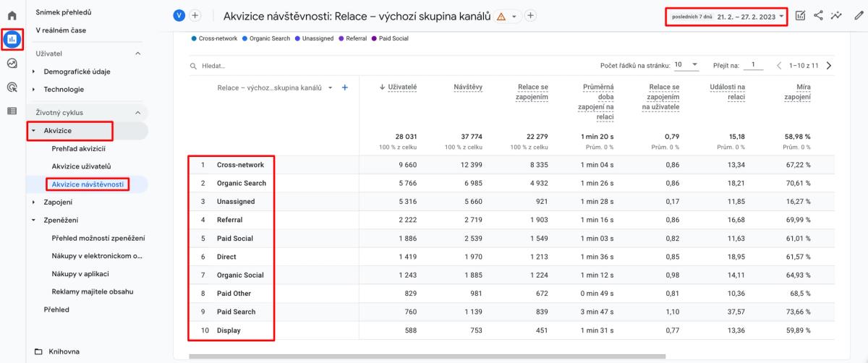Go to previous page of table rows
This screenshot has width=868, height=363.
[x=779, y=66]
